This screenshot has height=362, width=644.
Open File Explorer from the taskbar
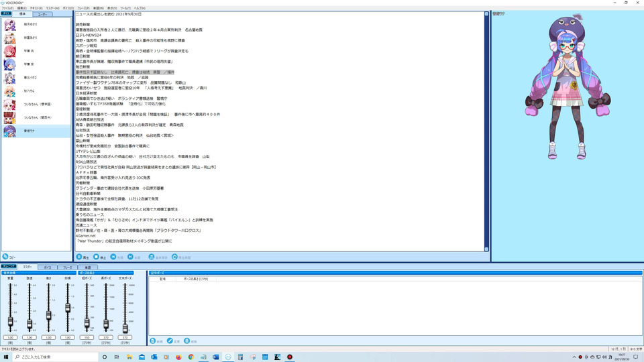[129, 357]
